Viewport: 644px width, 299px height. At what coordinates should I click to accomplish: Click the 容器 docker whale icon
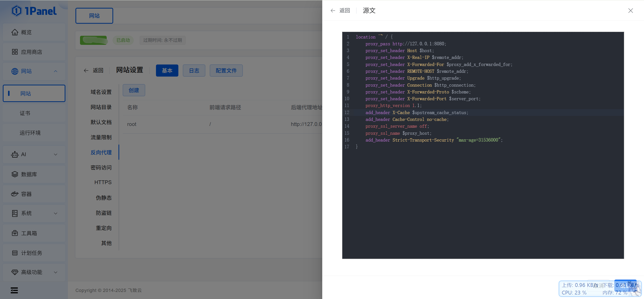15,194
